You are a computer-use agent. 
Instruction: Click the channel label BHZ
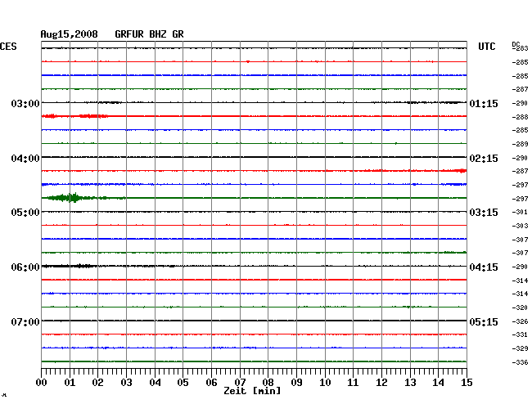(x=158, y=34)
